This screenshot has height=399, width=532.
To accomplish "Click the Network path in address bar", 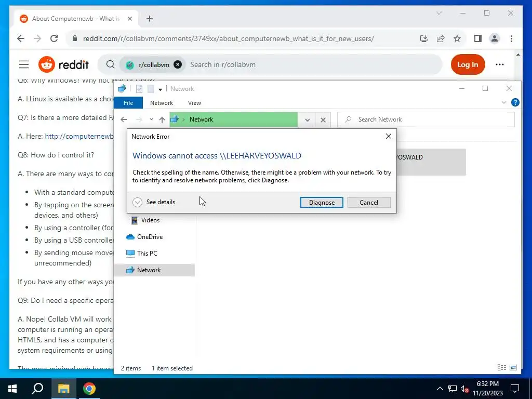I will pyautogui.click(x=201, y=119).
